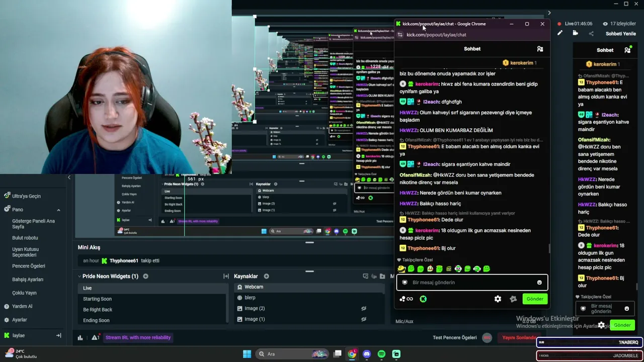The image size is (644, 362).
Task: Open user list icon in Streamlabs Sohbet panel
Action: tap(627, 50)
